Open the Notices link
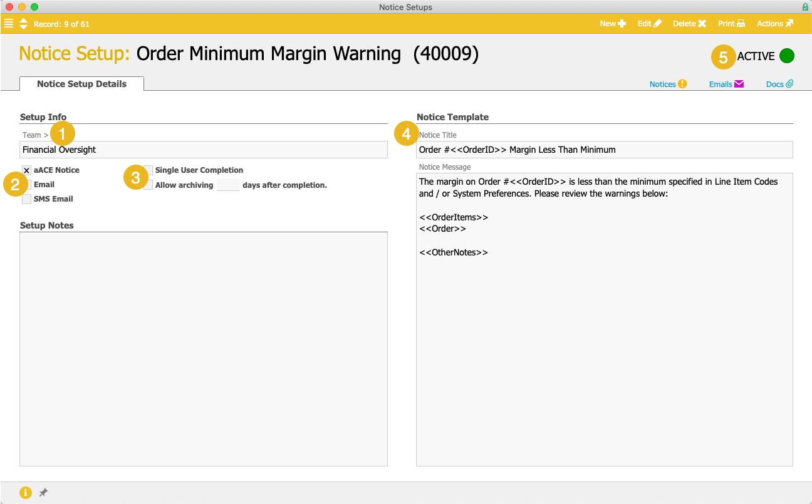Screen dimensions: 812x504 (x=669, y=84)
